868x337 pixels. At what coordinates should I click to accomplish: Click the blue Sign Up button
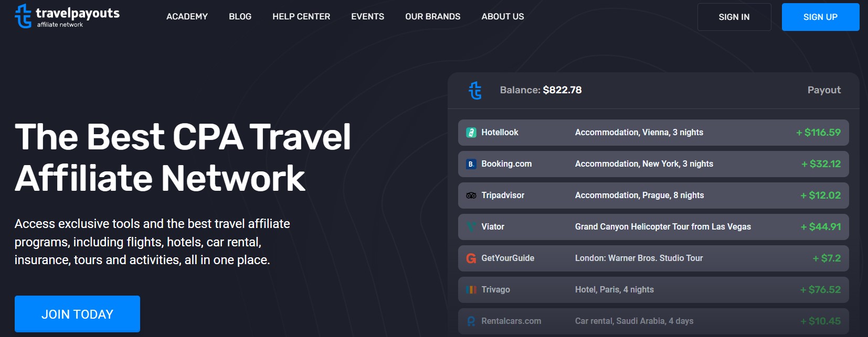click(820, 17)
